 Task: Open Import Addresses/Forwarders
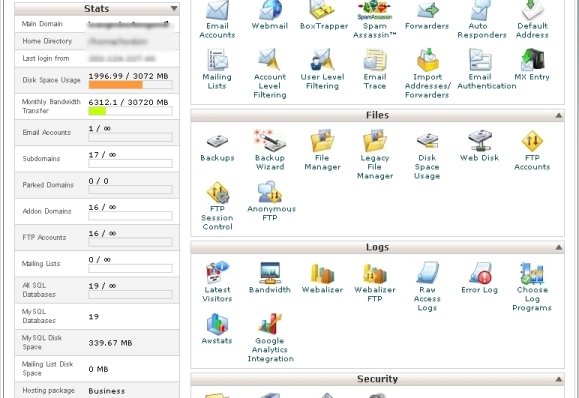[427, 74]
